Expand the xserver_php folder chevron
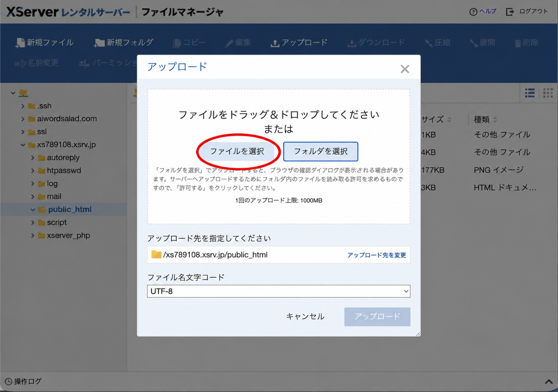This screenshot has width=558, height=392. (x=33, y=236)
